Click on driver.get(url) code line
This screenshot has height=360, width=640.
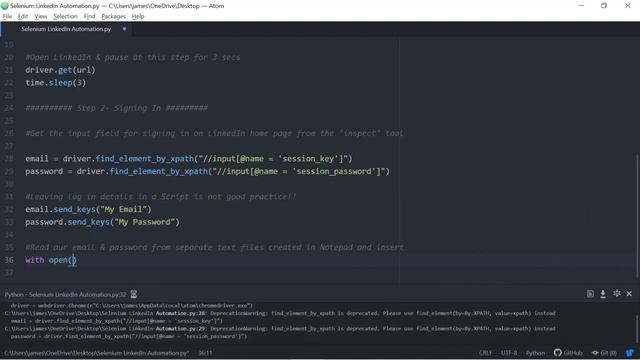60,70
